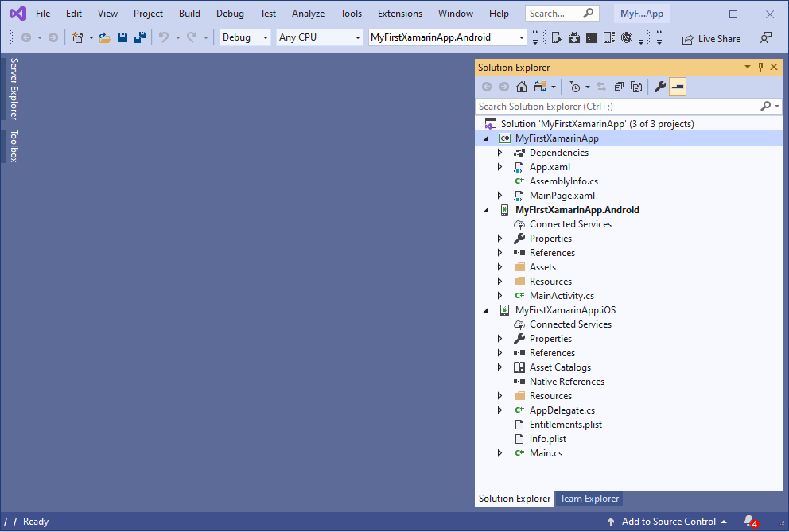
Task: Click the Redo arrow icon
Action: (x=192, y=37)
